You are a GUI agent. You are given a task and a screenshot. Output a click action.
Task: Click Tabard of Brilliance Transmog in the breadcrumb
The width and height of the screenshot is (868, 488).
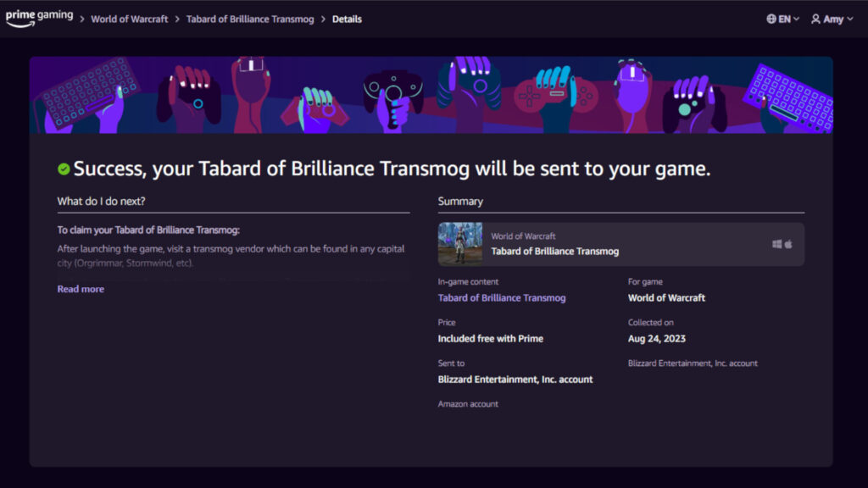click(x=250, y=18)
